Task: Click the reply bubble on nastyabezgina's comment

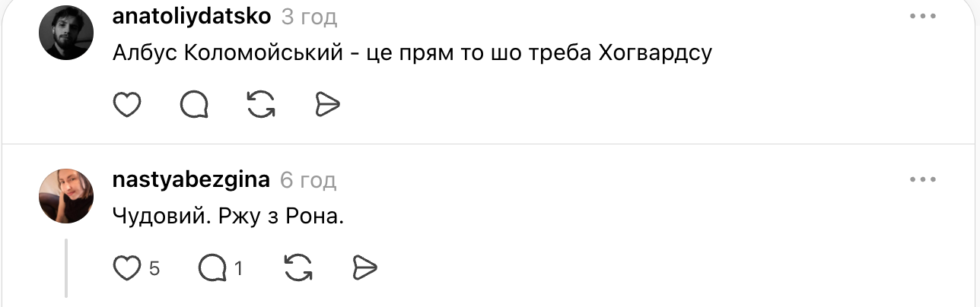Action: (x=212, y=267)
